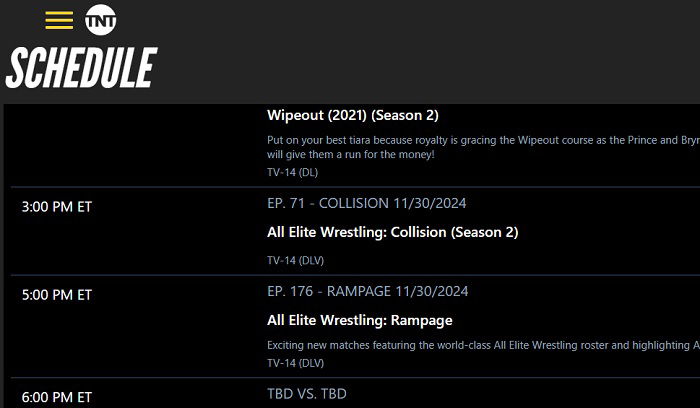Open All Elite Wrestling: Collision (Season 2)
The width and height of the screenshot is (700, 408).
click(x=392, y=232)
